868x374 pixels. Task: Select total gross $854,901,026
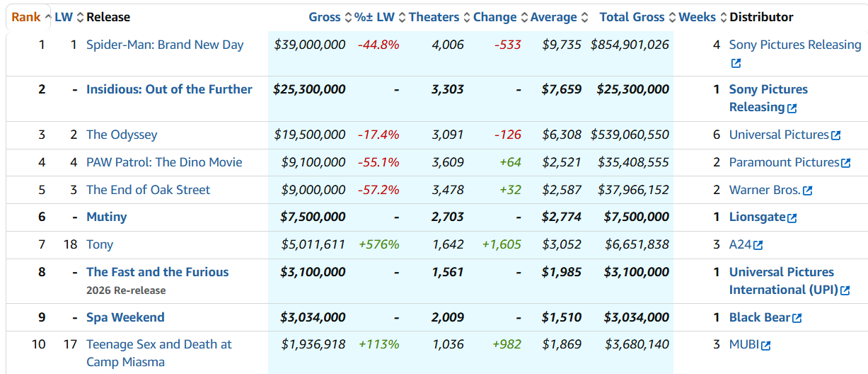(630, 45)
